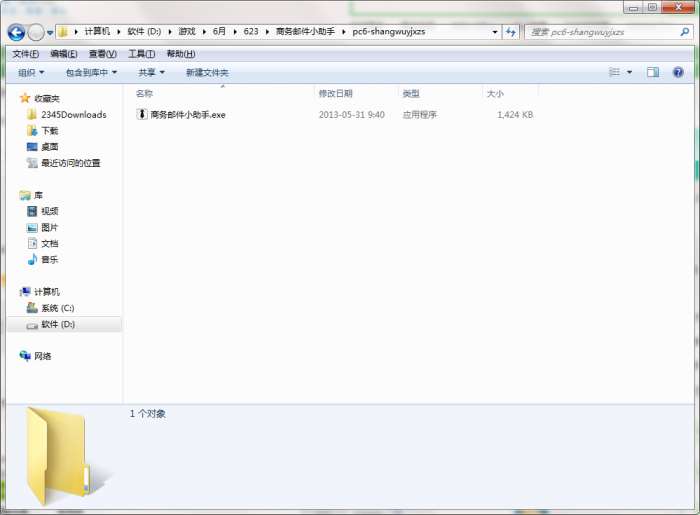
Task: Click the search magnifier icon
Action: (684, 32)
